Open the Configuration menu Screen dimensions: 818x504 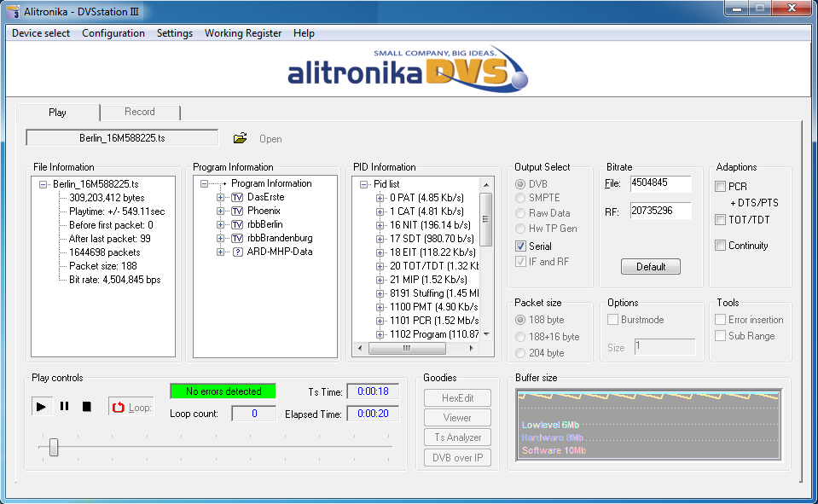[x=113, y=33]
